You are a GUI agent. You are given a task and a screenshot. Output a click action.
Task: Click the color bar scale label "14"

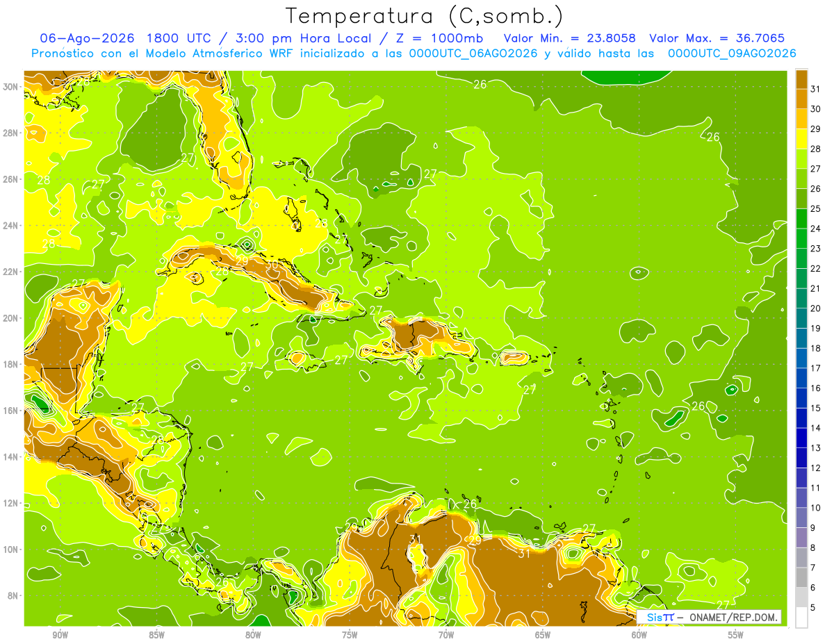click(815, 428)
